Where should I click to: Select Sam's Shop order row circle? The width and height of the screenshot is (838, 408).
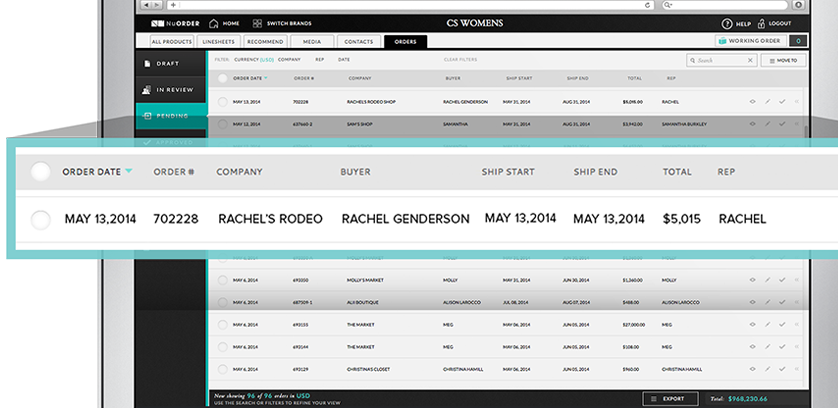(223, 124)
